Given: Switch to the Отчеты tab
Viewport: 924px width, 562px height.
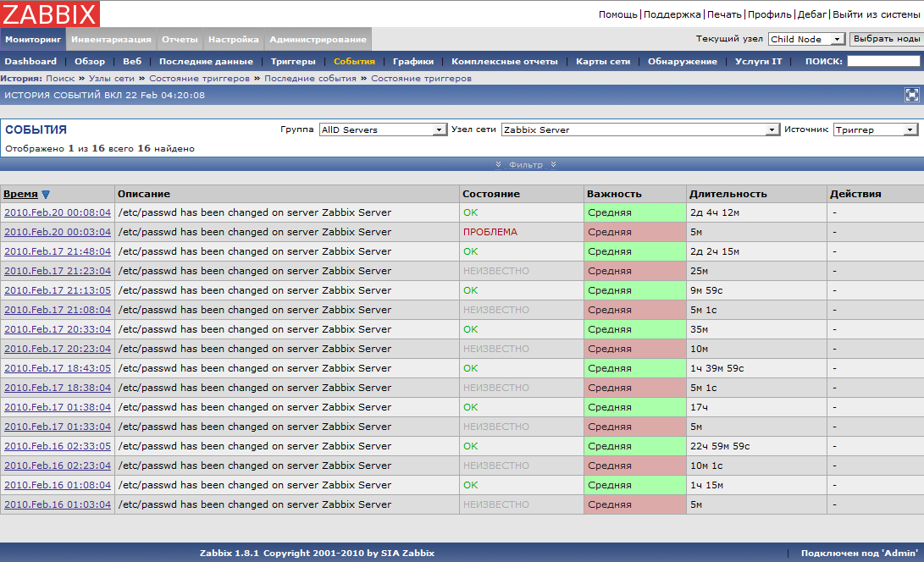Looking at the screenshot, I should (180, 40).
